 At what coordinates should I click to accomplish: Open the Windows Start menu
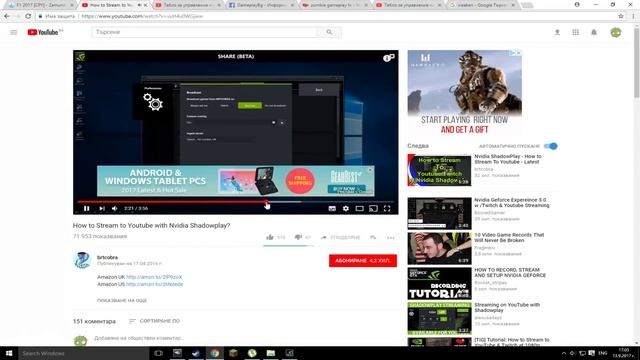[x=9, y=353]
